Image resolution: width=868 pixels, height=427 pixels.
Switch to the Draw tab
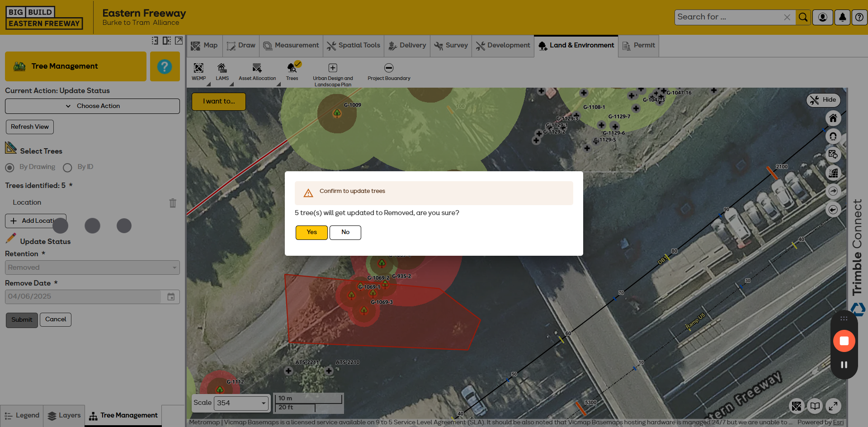click(241, 46)
